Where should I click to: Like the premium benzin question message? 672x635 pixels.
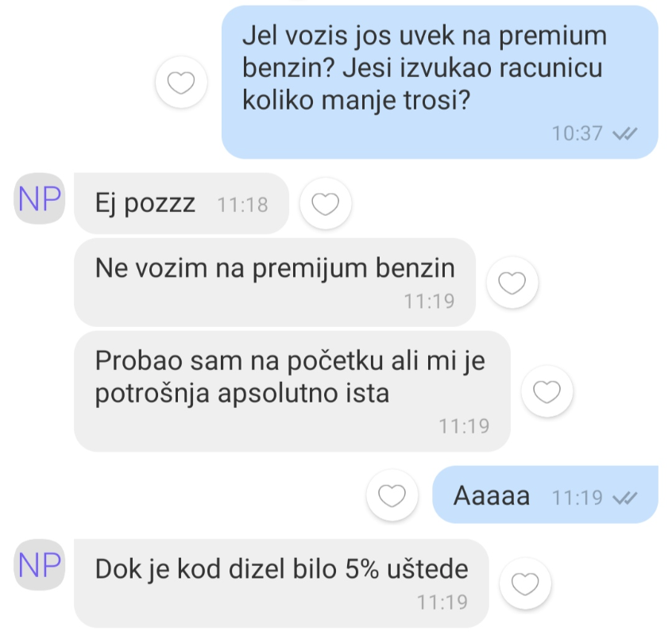[x=181, y=83]
